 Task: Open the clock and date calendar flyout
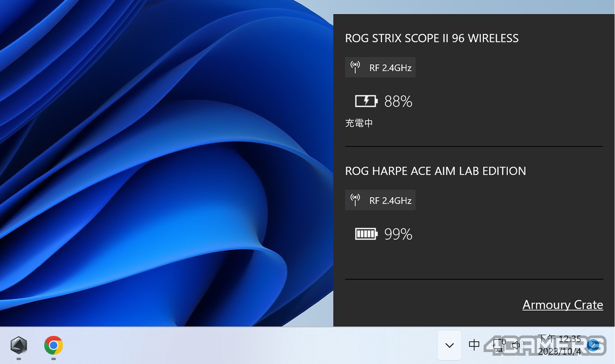(559, 345)
